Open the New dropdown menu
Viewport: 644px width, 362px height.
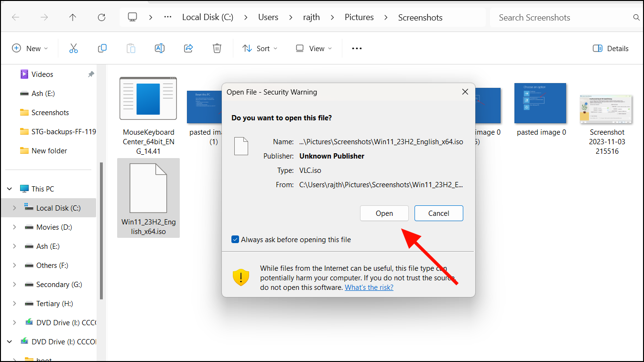30,48
